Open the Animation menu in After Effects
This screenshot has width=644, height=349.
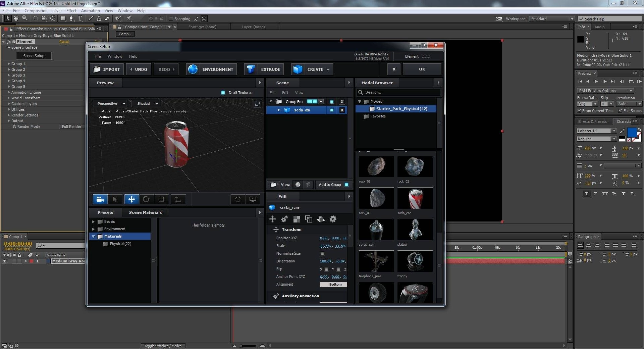click(90, 11)
